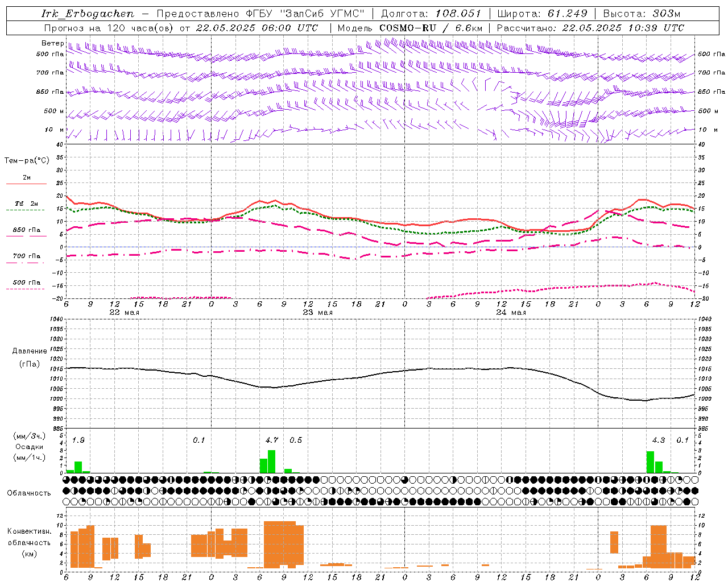Click the precipitation total 4.3
Image resolution: width=728 pixels, height=582 pixels.
click(659, 440)
